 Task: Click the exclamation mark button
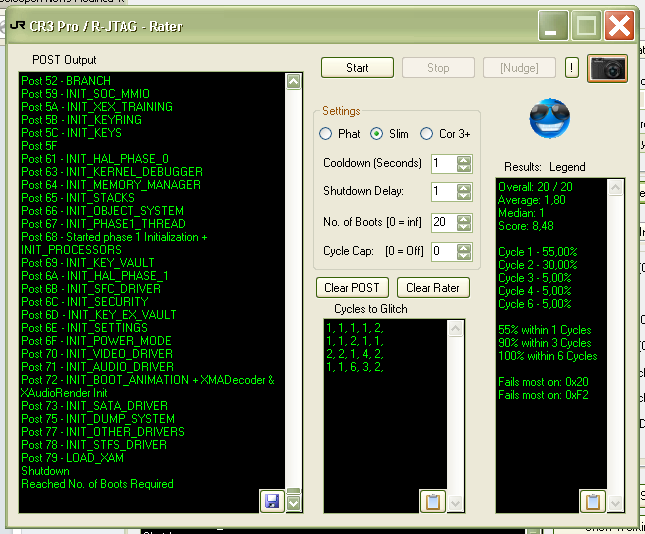[x=571, y=68]
